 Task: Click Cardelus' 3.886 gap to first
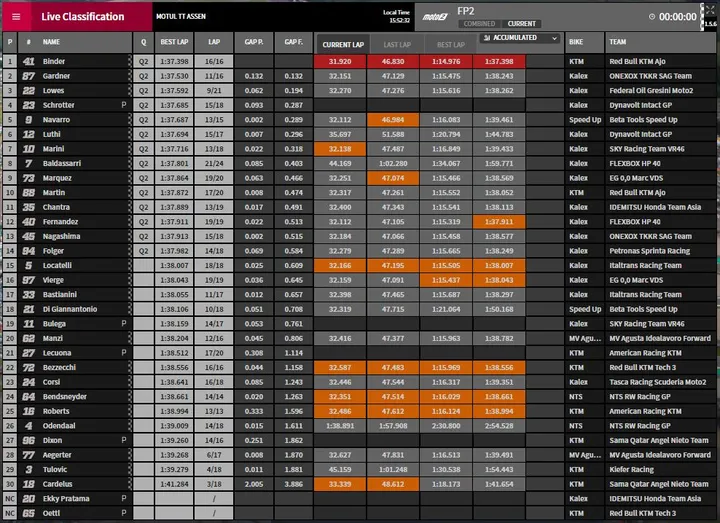tap(293, 484)
